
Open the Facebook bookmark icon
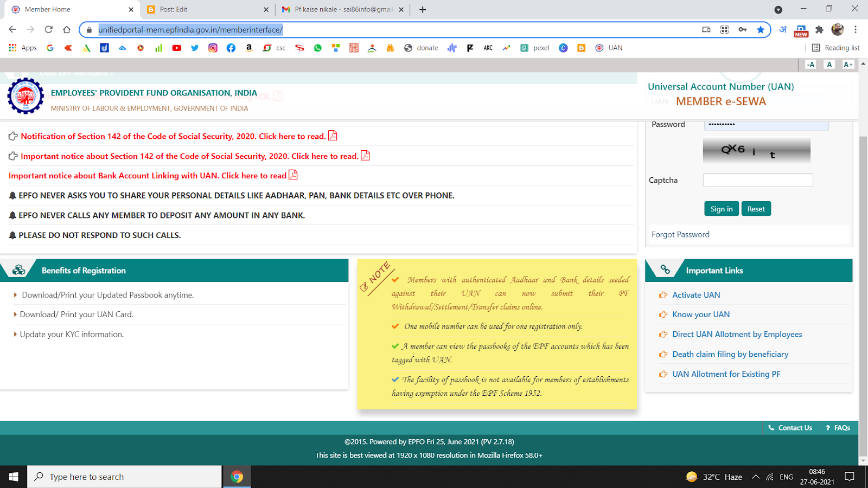pos(231,48)
